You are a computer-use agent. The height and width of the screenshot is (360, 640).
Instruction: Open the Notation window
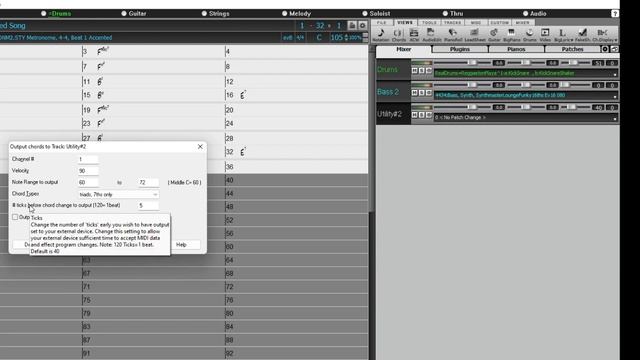(x=381, y=35)
